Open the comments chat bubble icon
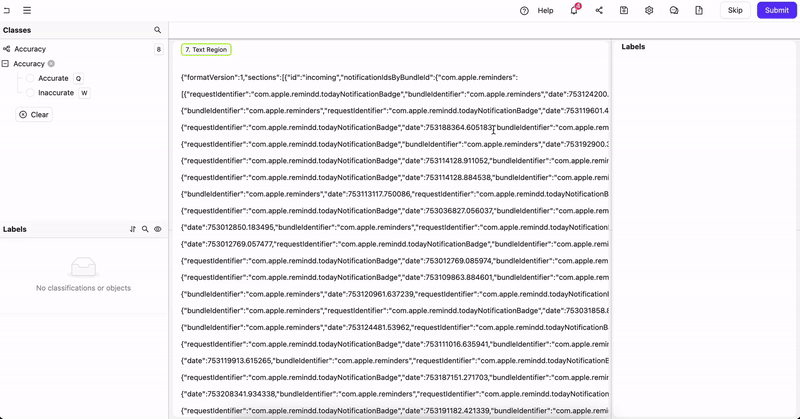This screenshot has height=419, width=800. tap(674, 10)
